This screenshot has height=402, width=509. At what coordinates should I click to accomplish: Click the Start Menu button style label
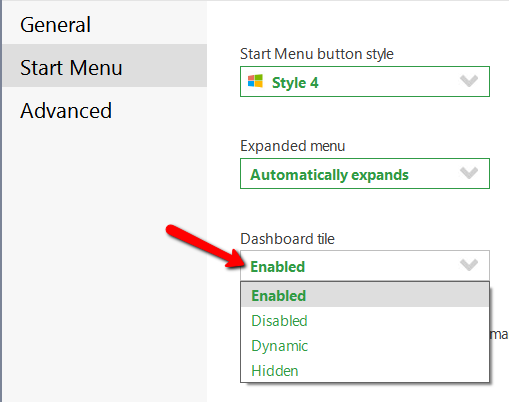(317, 54)
